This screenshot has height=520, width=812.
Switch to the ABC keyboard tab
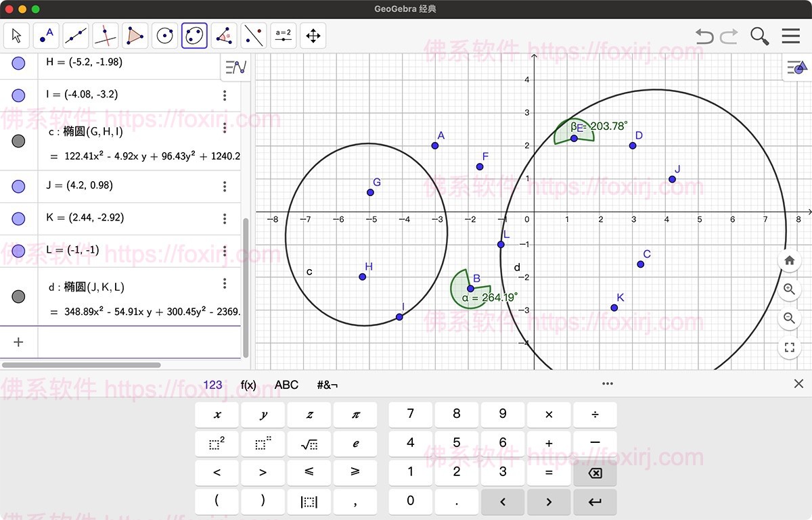(x=286, y=385)
